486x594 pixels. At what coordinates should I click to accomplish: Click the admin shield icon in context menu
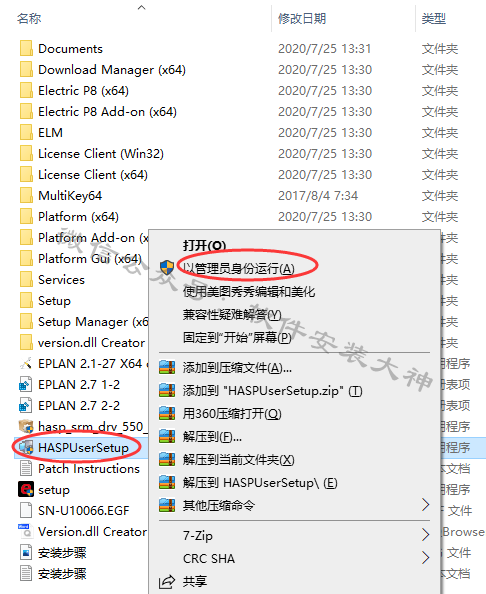click(x=167, y=267)
